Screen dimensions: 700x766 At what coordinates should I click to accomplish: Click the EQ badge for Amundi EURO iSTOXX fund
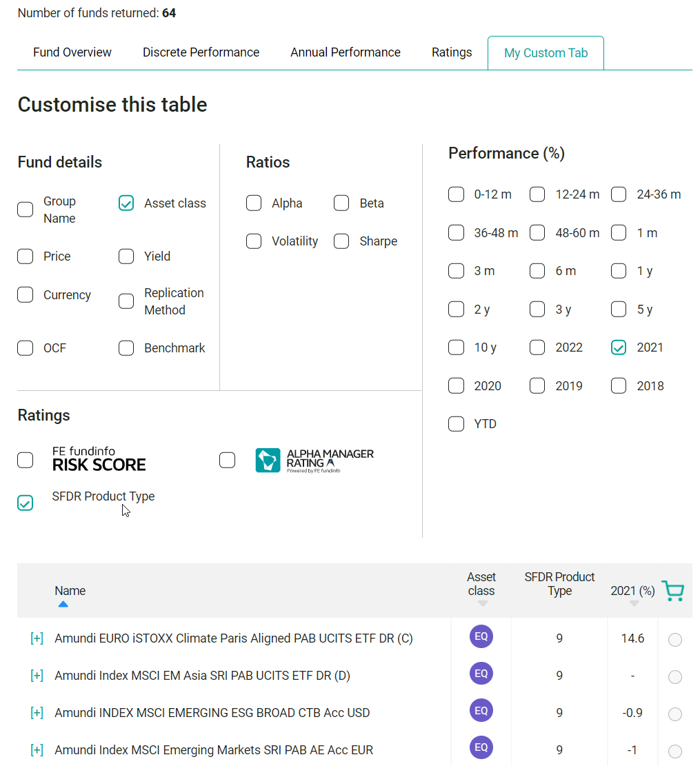click(481, 637)
